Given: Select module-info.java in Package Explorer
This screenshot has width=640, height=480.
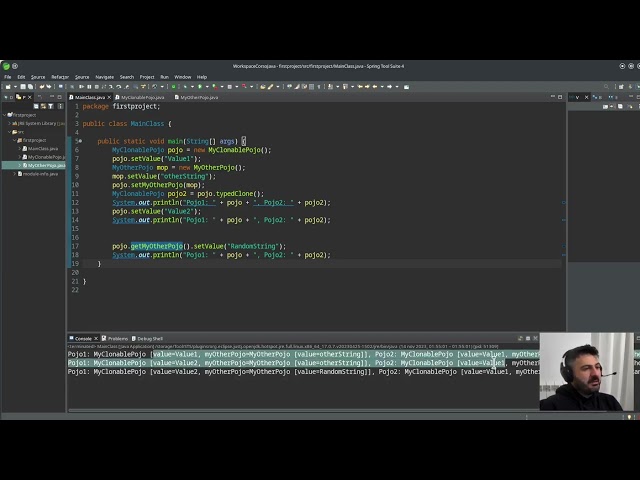Looking at the screenshot, I should [38, 174].
